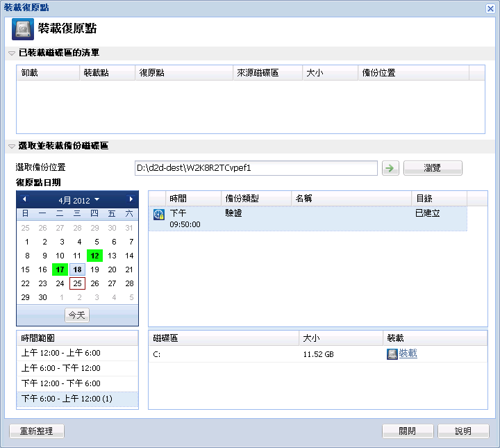
Task: Select time range 下午 12:00 - 下午 6:00
Action: coord(78,383)
